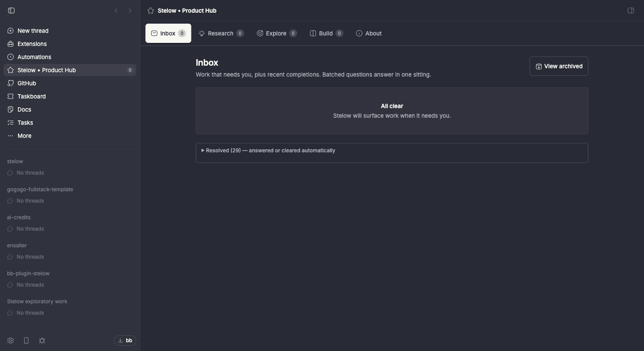The image size is (644, 351).
Task: Open GitHub in the sidebar
Action: [70, 83]
